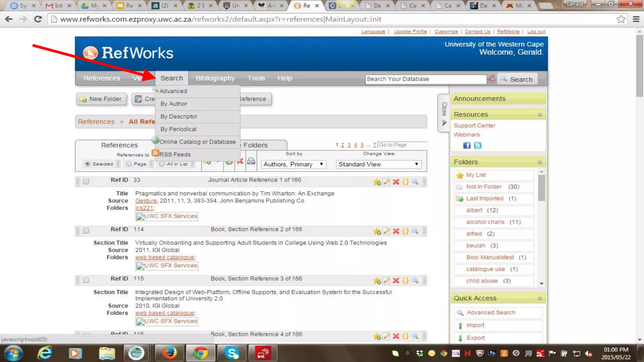
Task: Click view magnifier icon for Ref ID 114
Action: [x=415, y=231]
